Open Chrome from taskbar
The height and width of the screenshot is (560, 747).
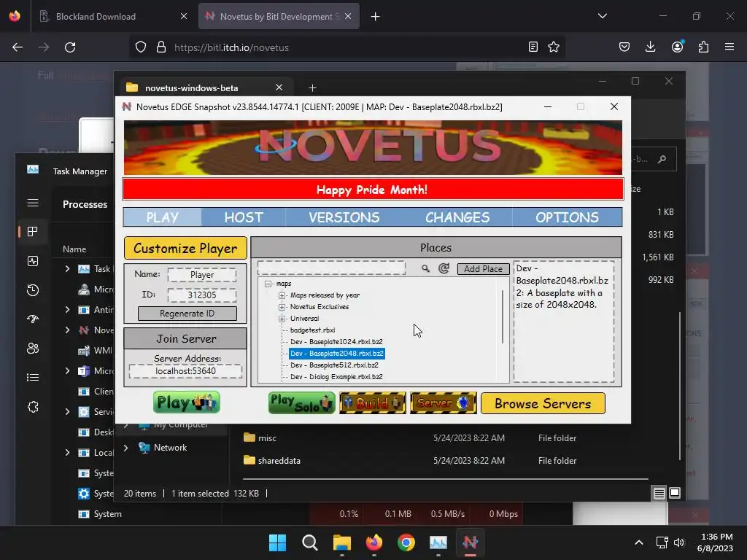point(406,542)
